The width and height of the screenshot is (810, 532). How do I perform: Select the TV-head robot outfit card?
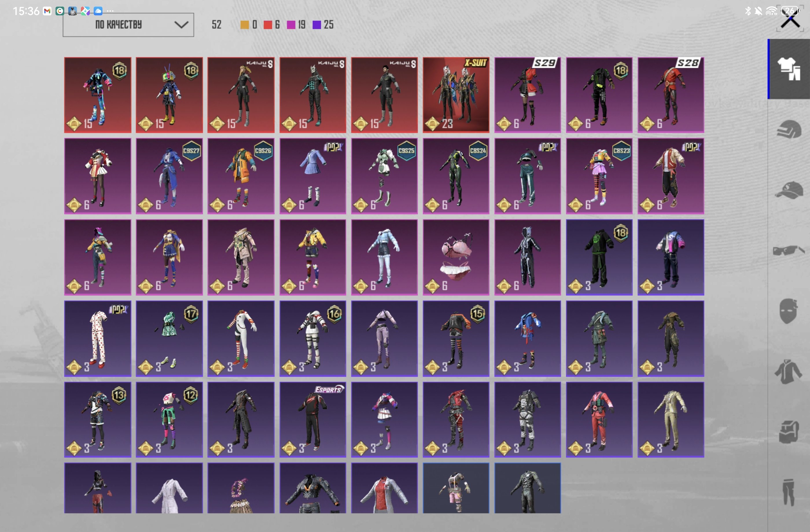(x=169, y=95)
